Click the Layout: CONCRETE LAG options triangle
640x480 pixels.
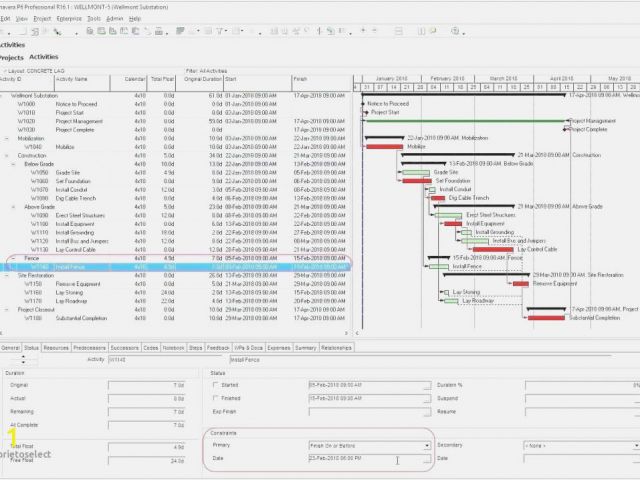3,71
